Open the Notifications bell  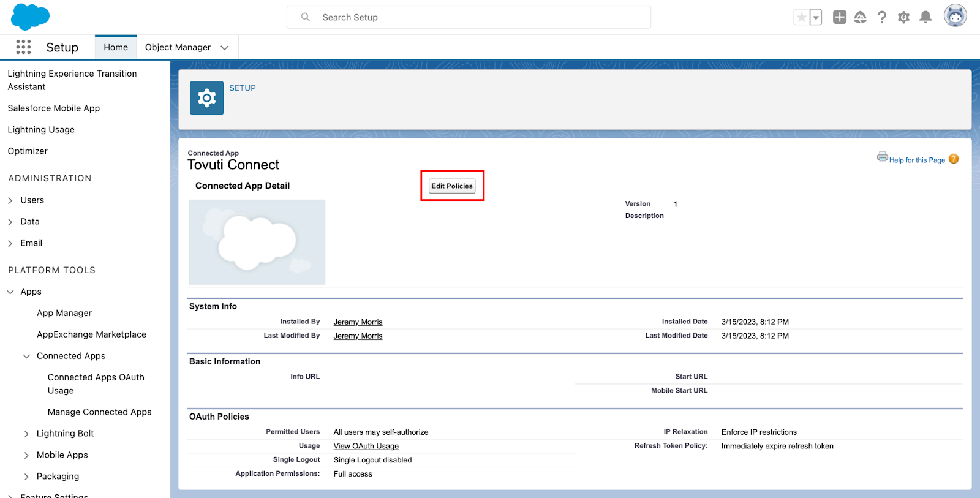pyautogui.click(x=925, y=17)
